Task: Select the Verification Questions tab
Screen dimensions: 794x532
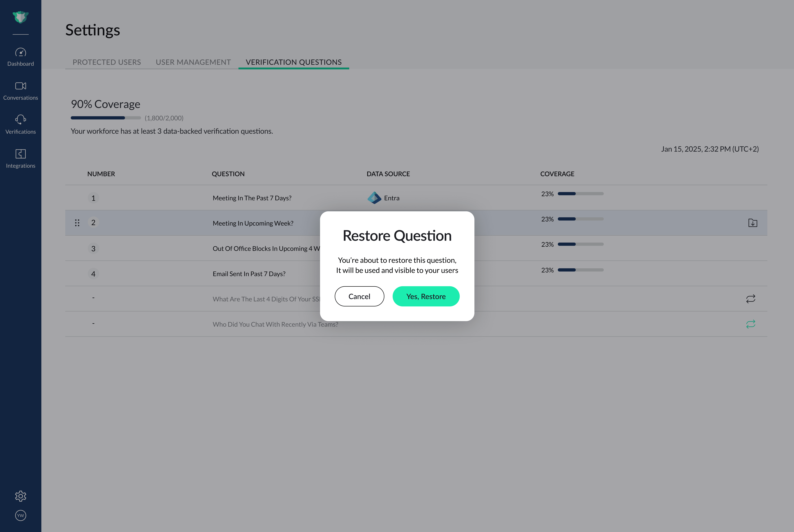Action: pyautogui.click(x=293, y=62)
